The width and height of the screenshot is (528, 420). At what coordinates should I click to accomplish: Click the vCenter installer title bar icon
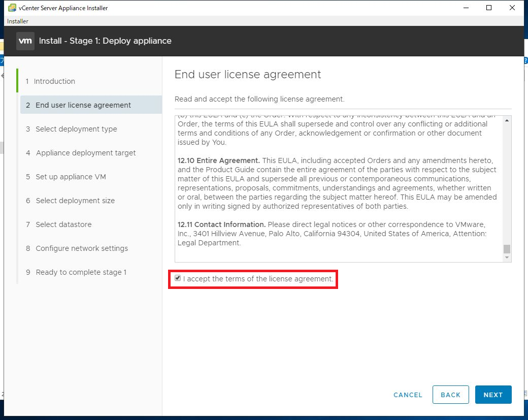pos(12,8)
